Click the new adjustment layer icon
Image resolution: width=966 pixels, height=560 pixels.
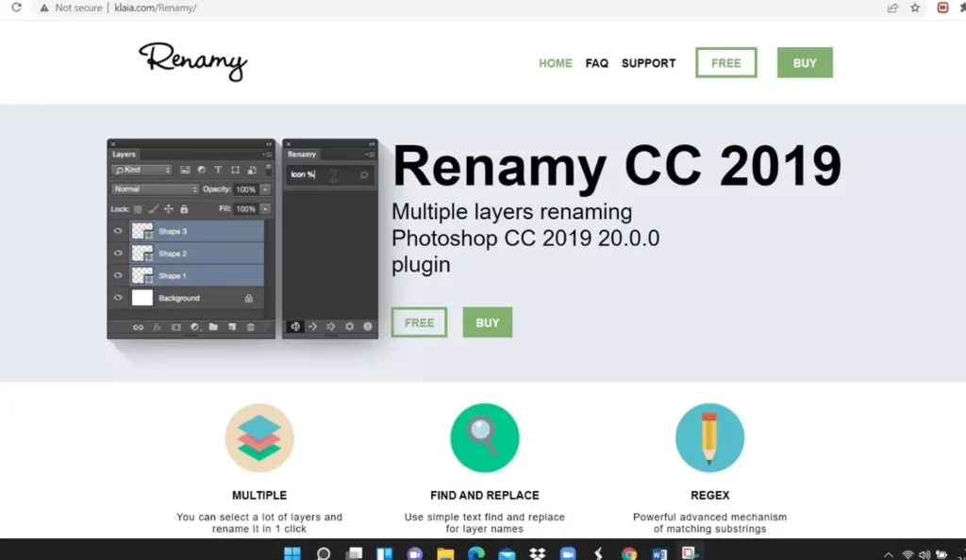tap(194, 327)
